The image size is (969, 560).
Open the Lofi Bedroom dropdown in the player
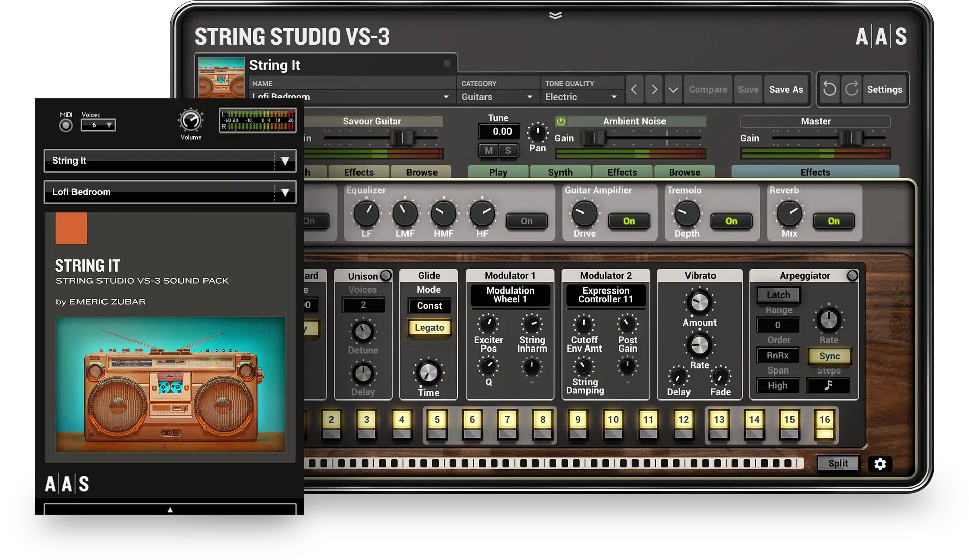point(170,192)
